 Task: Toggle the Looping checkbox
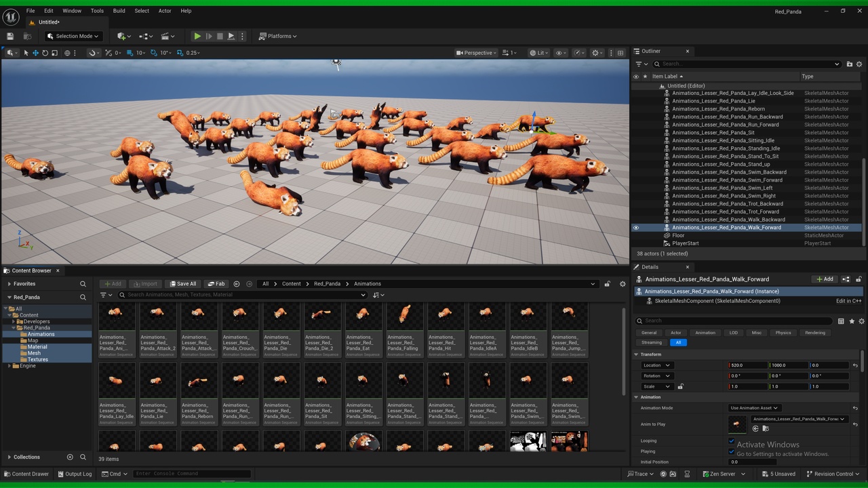click(732, 441)
